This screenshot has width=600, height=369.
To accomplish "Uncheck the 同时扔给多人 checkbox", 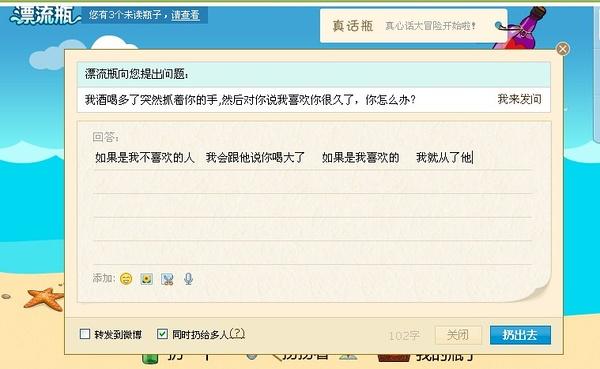I will tap(162, 334).
